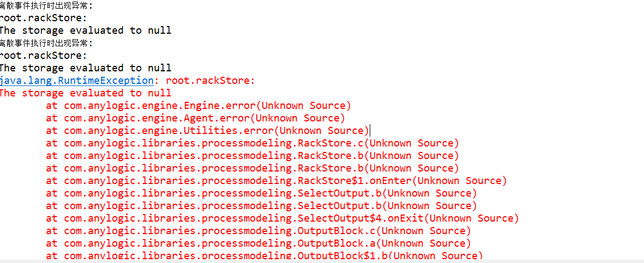The height and width of the screenshot is (263, 644).
Task: Click the RackStore.c stack trace line
Action: coord(252,143)
